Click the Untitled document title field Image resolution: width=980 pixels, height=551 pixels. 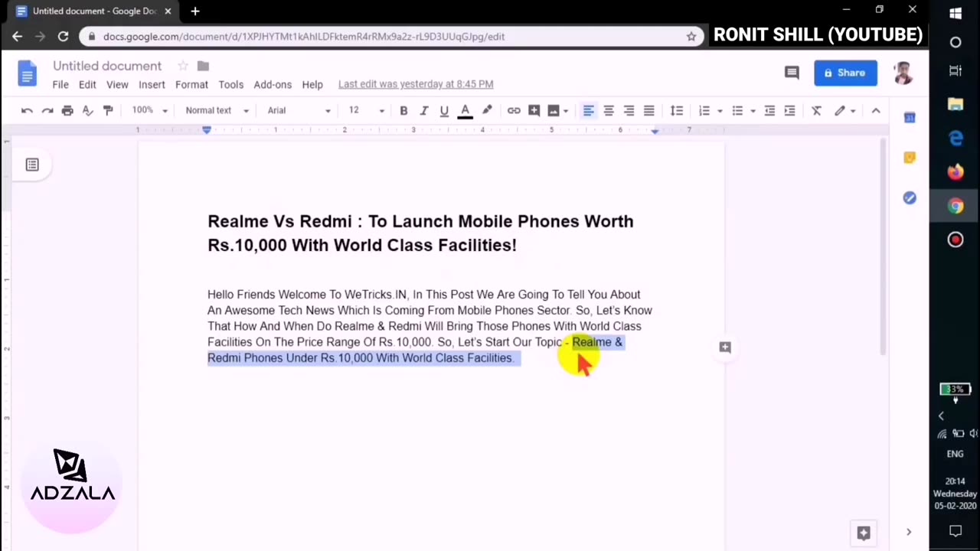107,66
